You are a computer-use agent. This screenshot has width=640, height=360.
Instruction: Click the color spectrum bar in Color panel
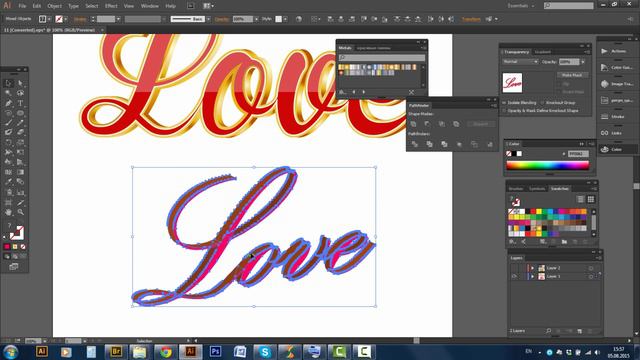pos(547,165)
